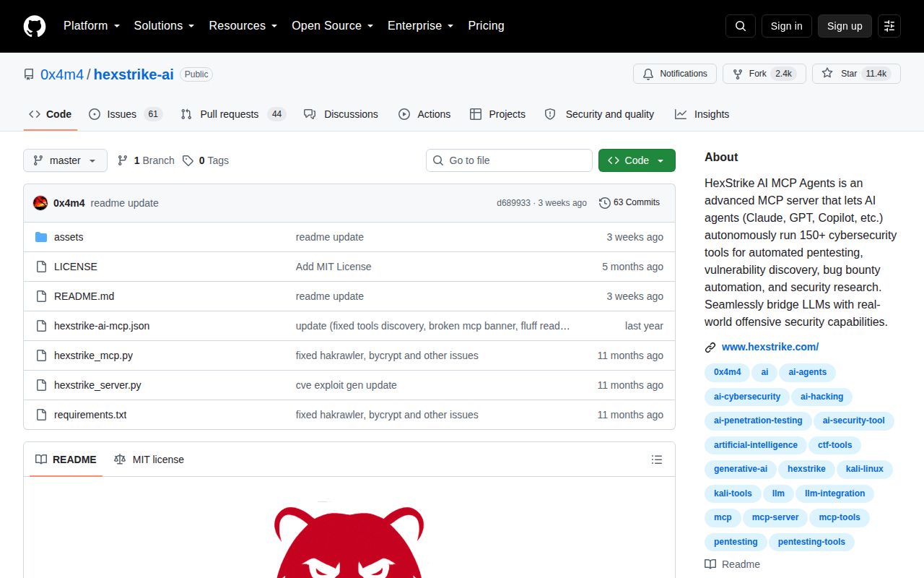This screenshot has height=578, width=924.
Task: Click the Sign in button
Action: point(786,26)
